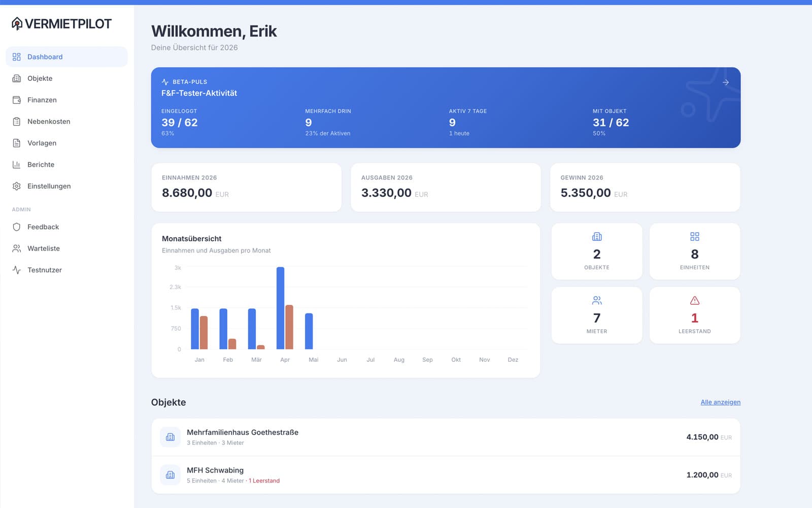Click the 1.200,00 EUR amount
Viewport: 812px width, 508px height.
(x=709, y=475)
